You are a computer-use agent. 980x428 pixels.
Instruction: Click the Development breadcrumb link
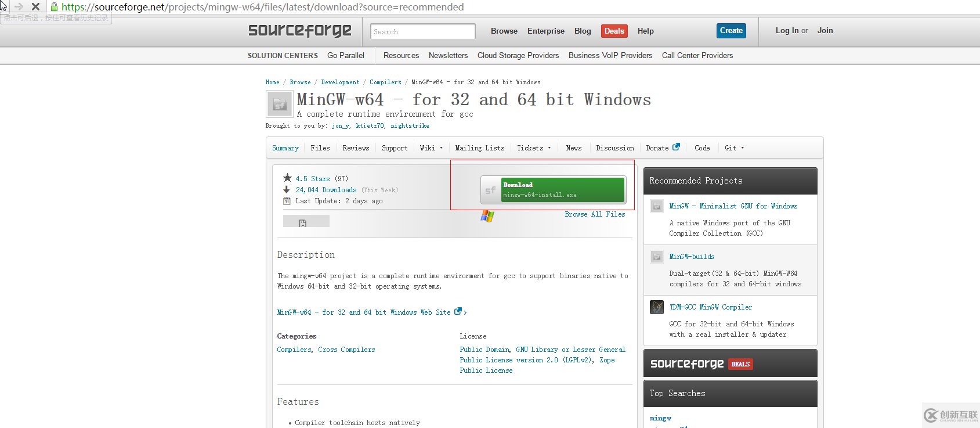pos(340,82)
